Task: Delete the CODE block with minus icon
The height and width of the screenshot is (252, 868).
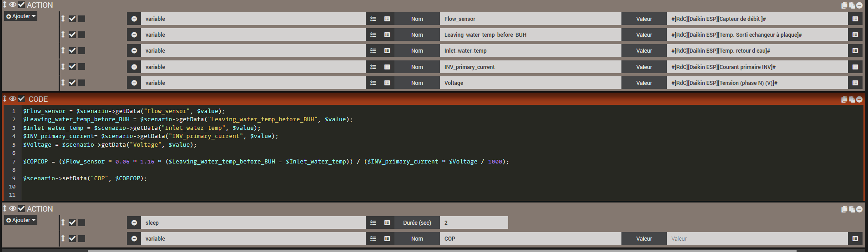Action: [859, 99]
